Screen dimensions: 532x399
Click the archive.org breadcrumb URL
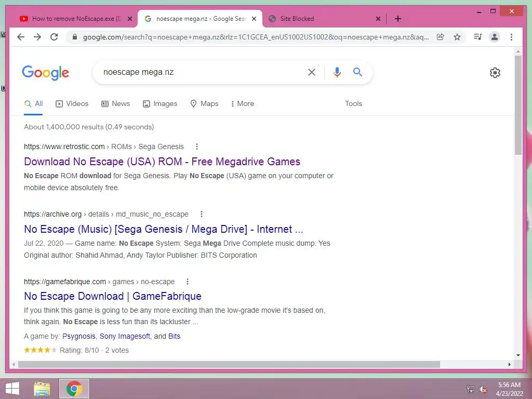click(106, 214)
